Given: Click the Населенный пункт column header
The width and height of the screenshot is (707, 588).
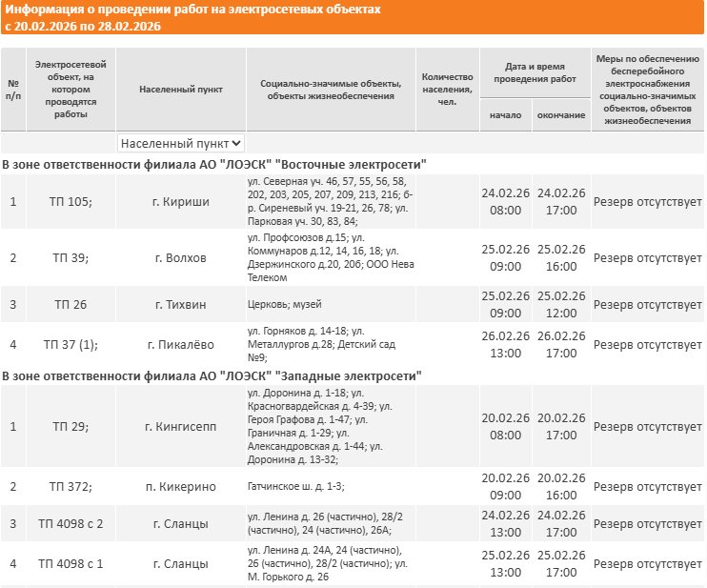Looking at the screenshot, I should (x=181, y=90).
